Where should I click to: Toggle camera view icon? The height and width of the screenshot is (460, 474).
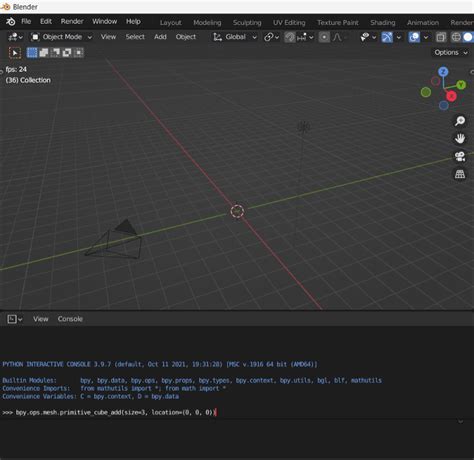pyautogui.click(x=460, y=156)
